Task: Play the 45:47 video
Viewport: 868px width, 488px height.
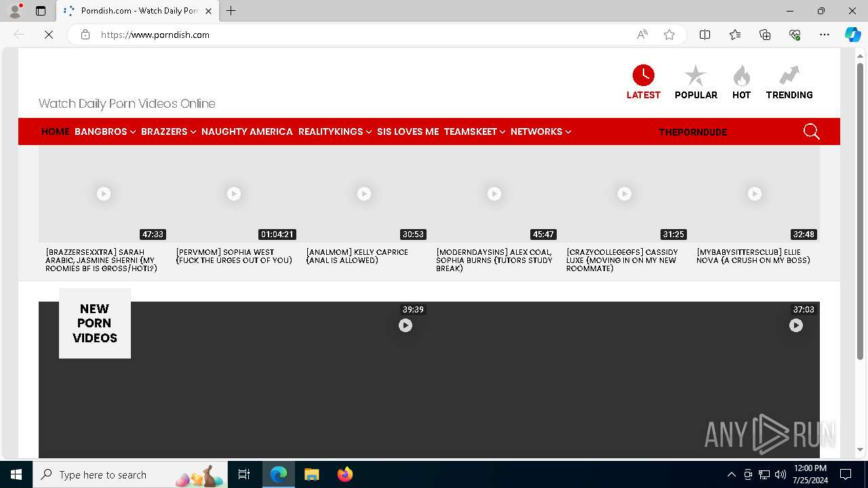Action: click(494, 194)
